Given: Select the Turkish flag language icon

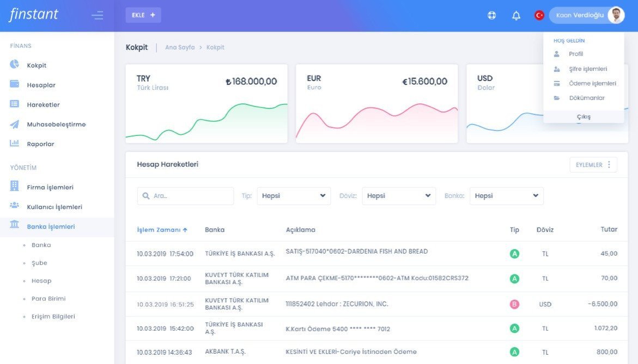Looking at the screenshot, I should (539, 15).
